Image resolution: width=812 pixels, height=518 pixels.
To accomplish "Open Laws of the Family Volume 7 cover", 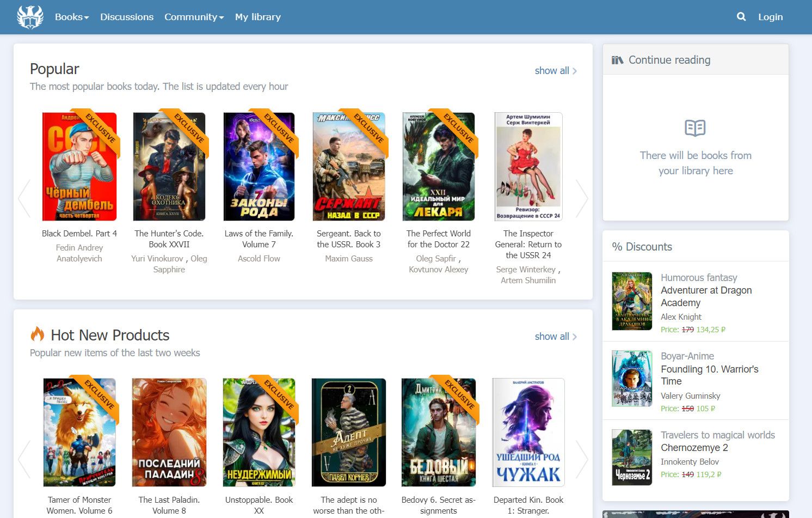I will click(259, 166).
